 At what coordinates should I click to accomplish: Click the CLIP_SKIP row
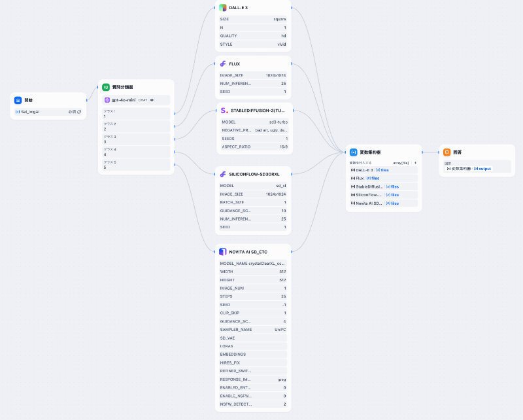[x=253, y=313]
